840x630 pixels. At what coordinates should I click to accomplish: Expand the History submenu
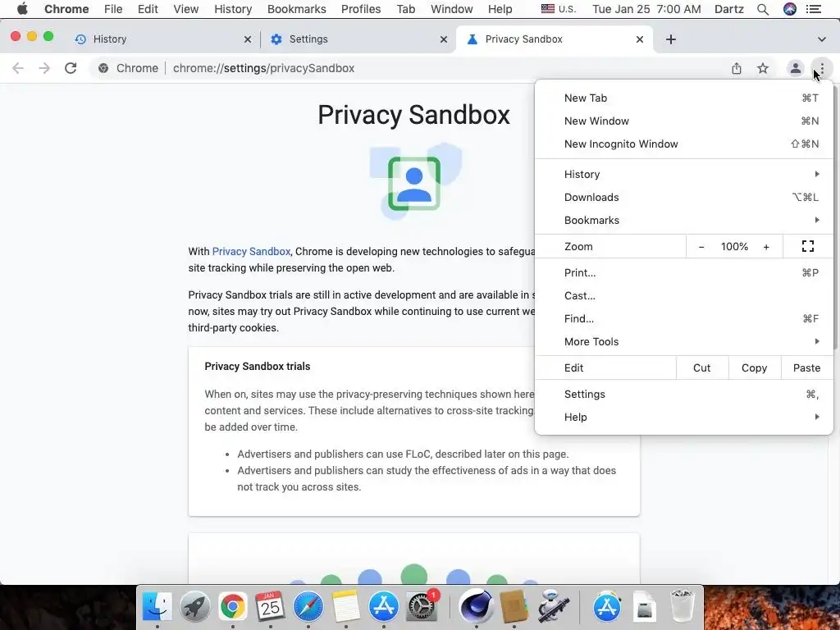pyautogui.click(x=684, y=174)
